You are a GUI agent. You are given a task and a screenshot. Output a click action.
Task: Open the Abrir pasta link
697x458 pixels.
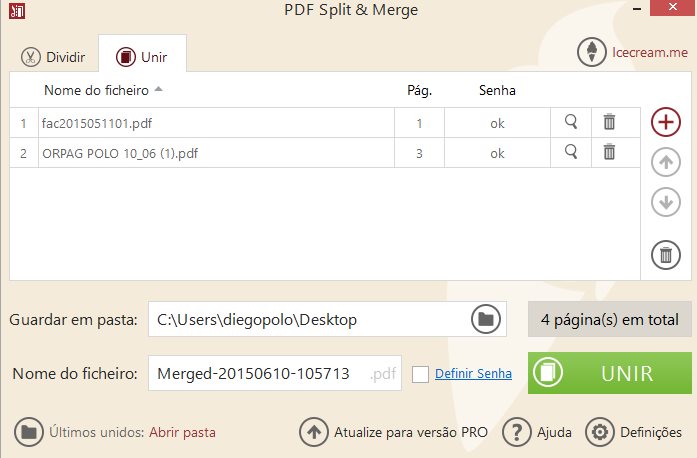pyautogui.click(x=182, y=433)
